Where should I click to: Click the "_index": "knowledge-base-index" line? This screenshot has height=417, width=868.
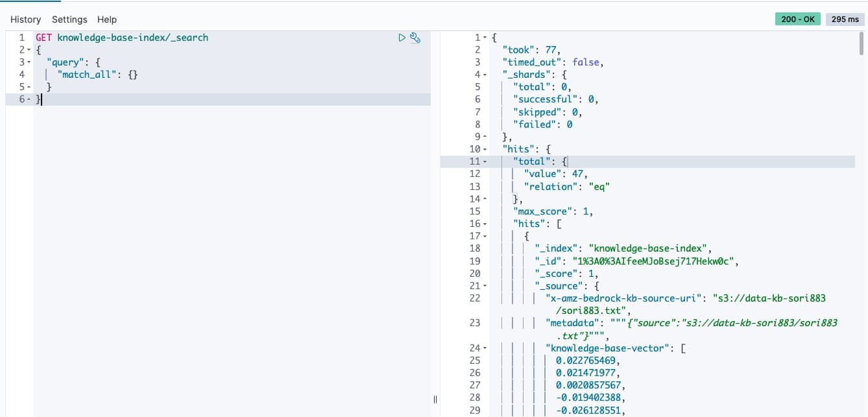[623, 248]
